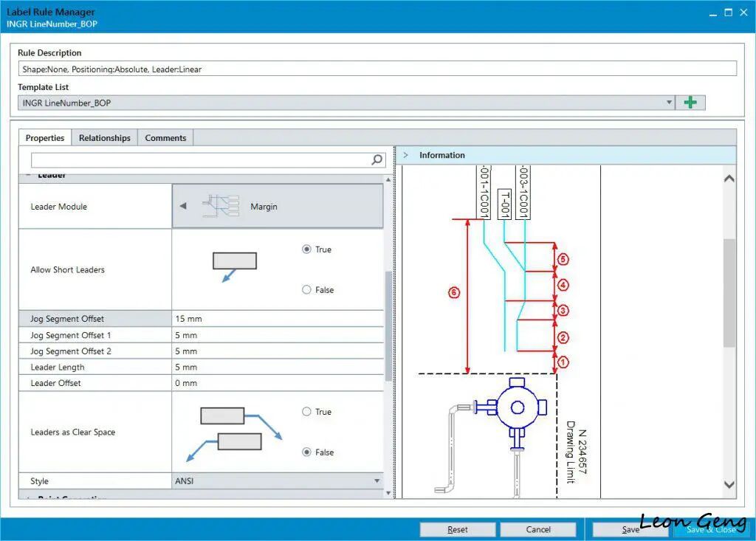Click the magnifier search icon
This screenshot has width=756, height=541.
[x=377, y=159]
